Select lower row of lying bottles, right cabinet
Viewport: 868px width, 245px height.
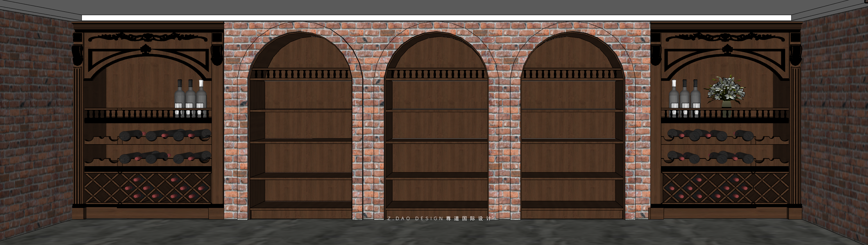[x=710, y=157]
